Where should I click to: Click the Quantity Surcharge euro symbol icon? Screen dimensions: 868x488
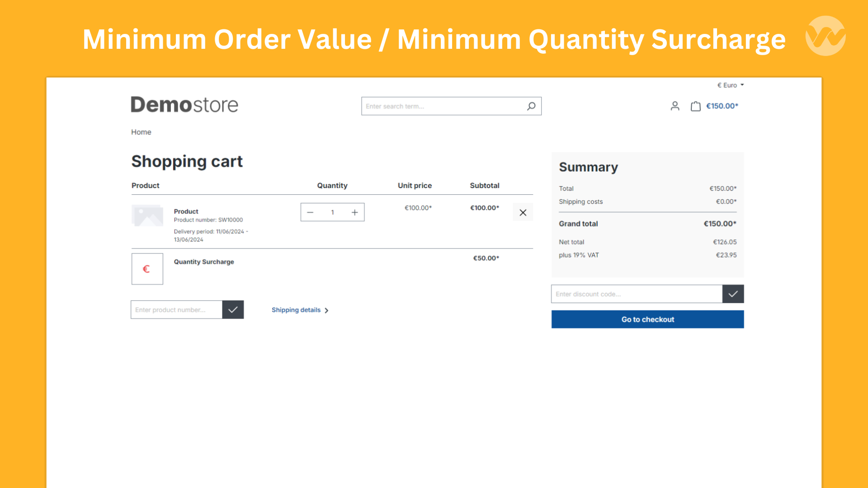point(147,269)
